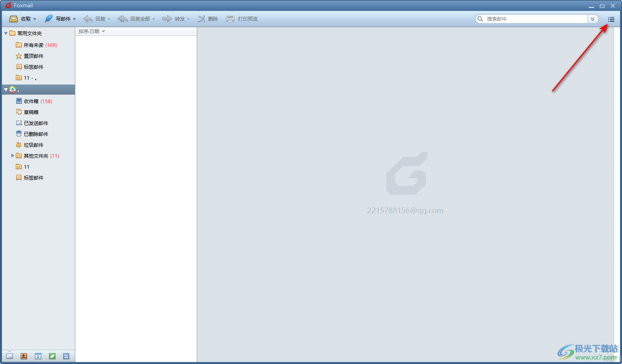Collapse the 常用文件夹 tree
622x364 pixels.
(6, 34)
